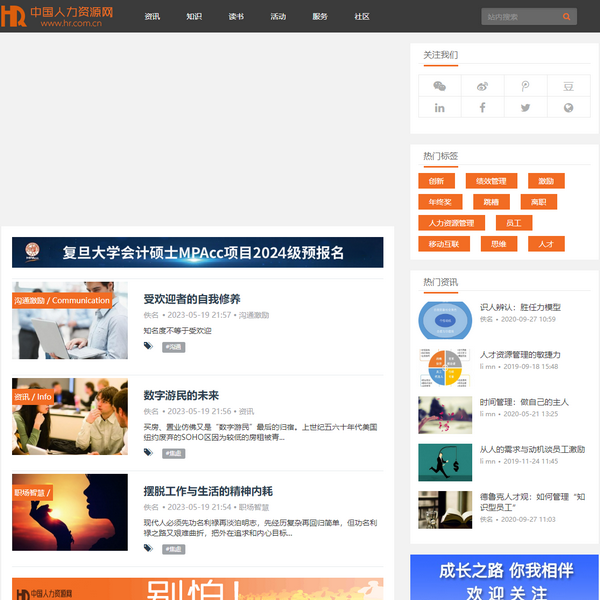Screen dimensions: 600x600
Task: Open article 数字游民的未来 title
Action: pos(181,395)
